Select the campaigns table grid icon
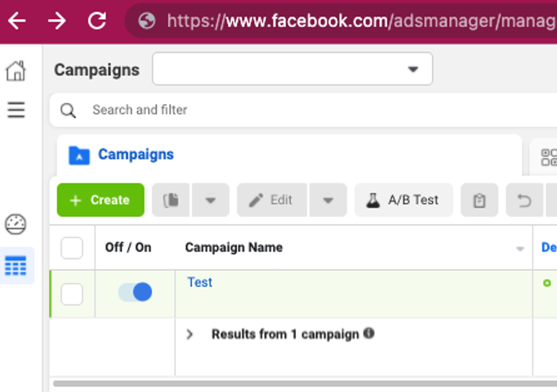The width and height of the screenshot is (557, 392). click(16, 266)
